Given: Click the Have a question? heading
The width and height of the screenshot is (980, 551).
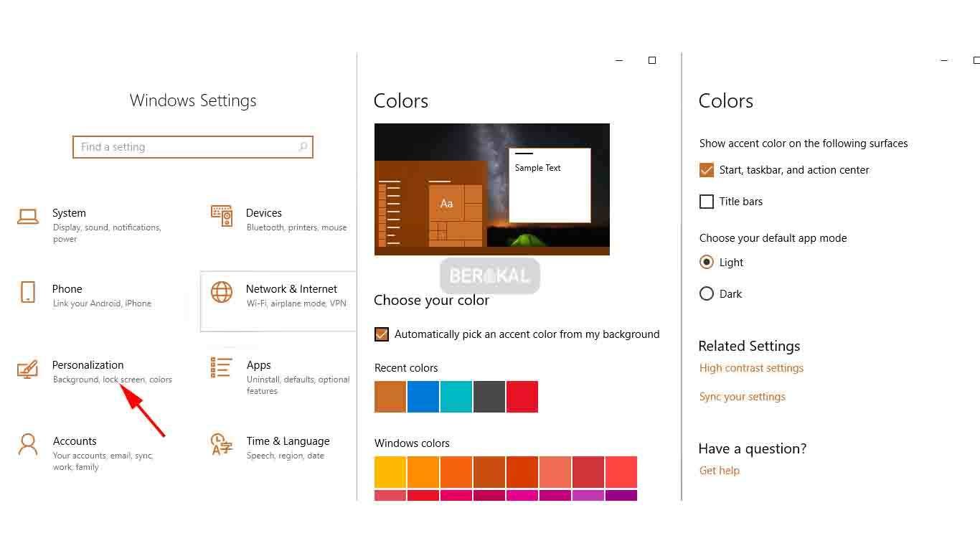Looking at the screenshot, I should (x=753, y=448).
